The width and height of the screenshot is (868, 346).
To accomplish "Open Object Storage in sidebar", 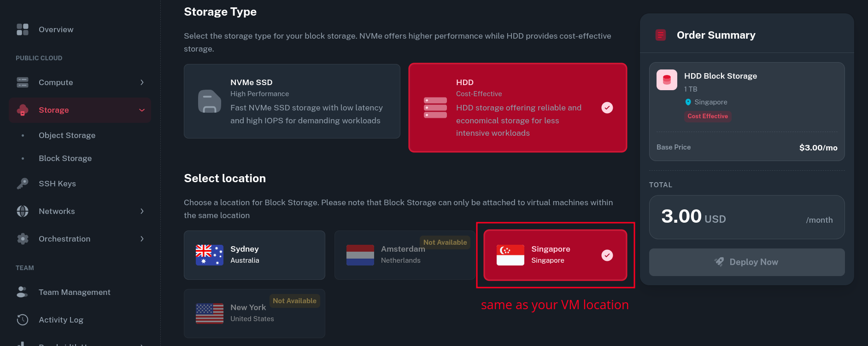I will click(67, 135).
